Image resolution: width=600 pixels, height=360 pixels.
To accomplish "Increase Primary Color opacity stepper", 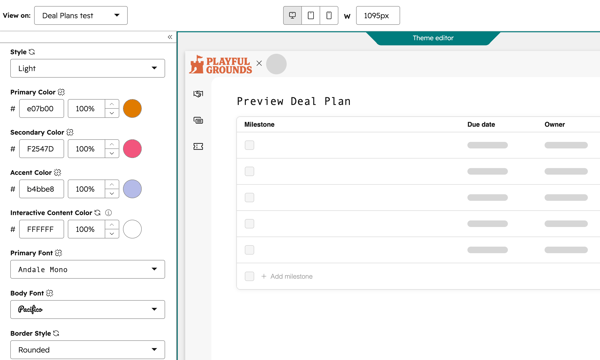I will coord(112,104).
